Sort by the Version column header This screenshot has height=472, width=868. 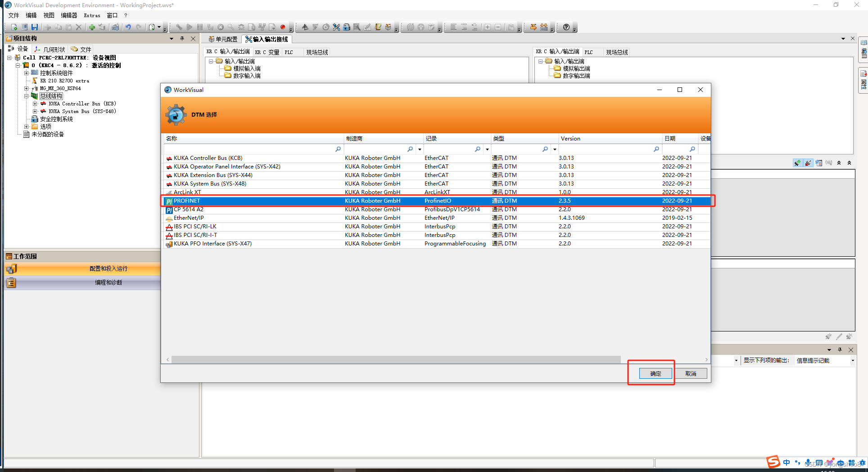coord(610,138)
